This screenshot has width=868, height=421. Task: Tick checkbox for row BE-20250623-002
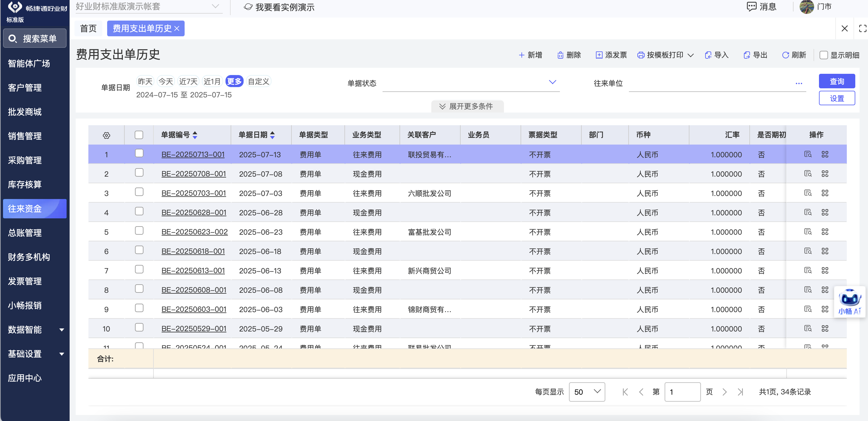(139, 231)
